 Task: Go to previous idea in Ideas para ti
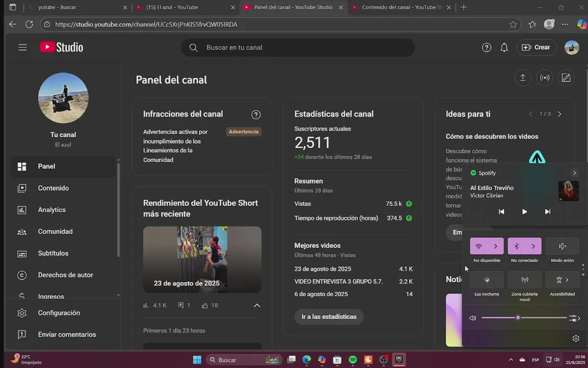pos(531,114)
